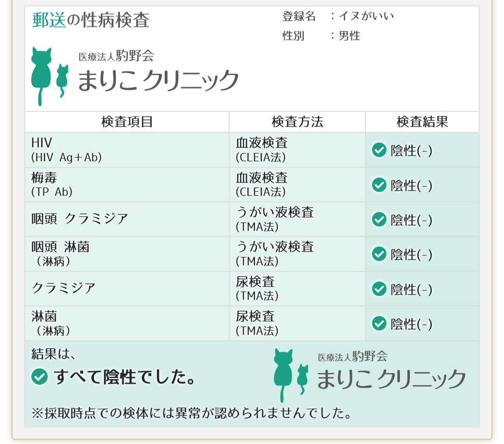Click the 咽頭 クラミジア test item
Image resolution: width=504 pixels, height=444 pixels.
tap(80, 219)
